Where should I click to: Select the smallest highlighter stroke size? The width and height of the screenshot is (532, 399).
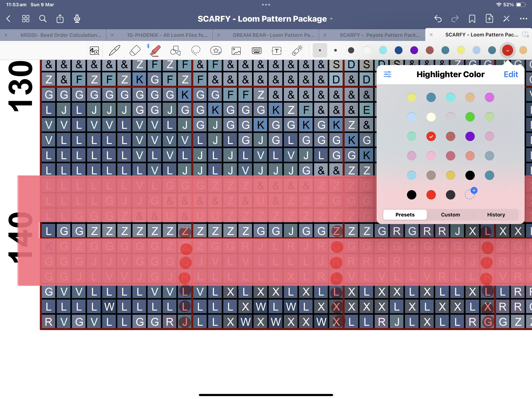[x=320, y=50]
